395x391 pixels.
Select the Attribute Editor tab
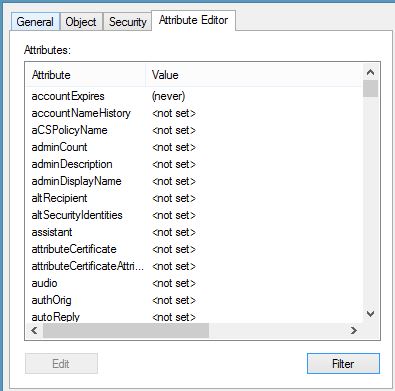(193, 20)
